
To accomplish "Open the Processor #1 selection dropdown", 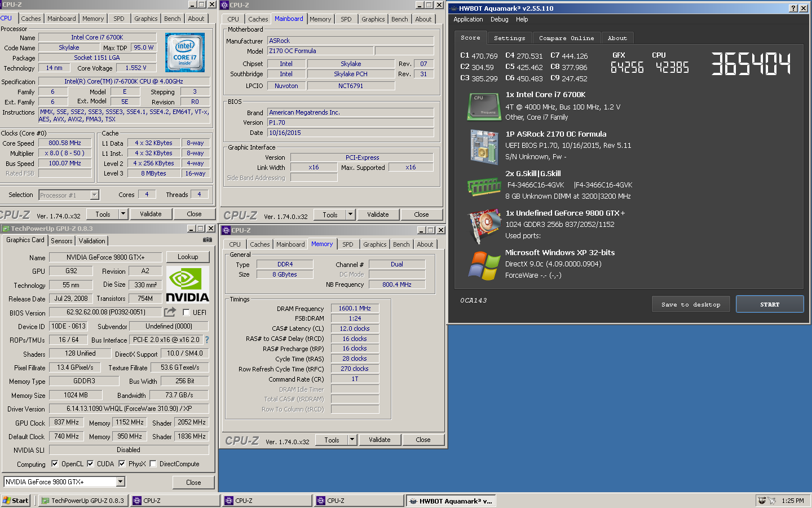I will pos(94,195).
